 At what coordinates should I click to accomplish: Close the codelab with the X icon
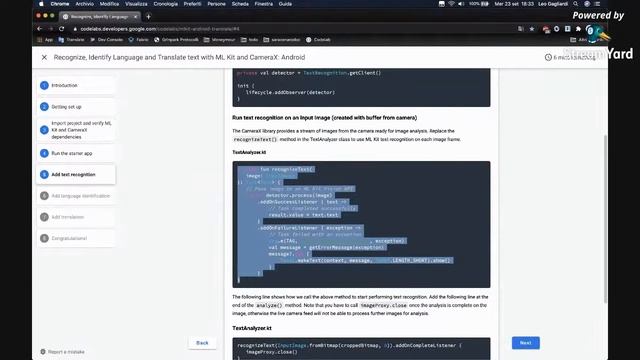click(44, 58)
